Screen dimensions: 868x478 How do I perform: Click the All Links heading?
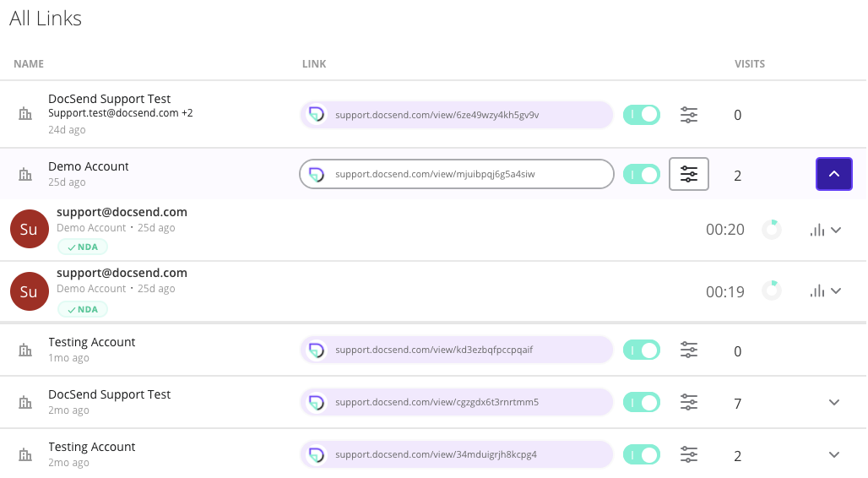(x=46, y=19)
